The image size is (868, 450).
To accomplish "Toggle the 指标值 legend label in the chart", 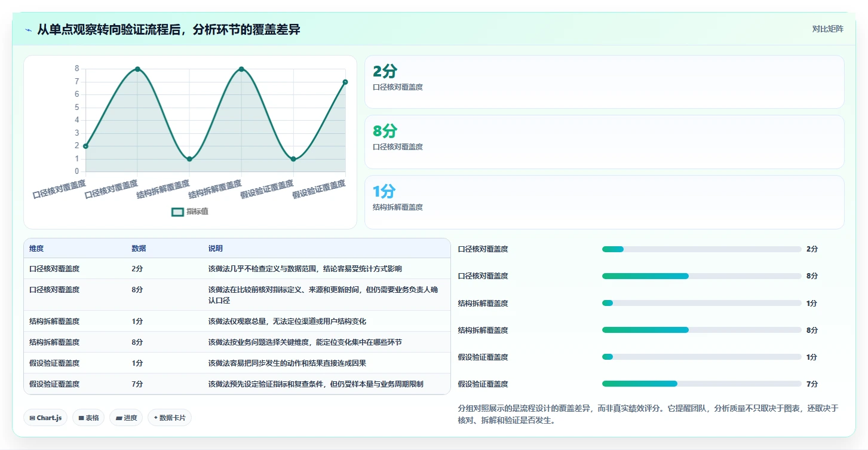I will click(x=197, y=212).
